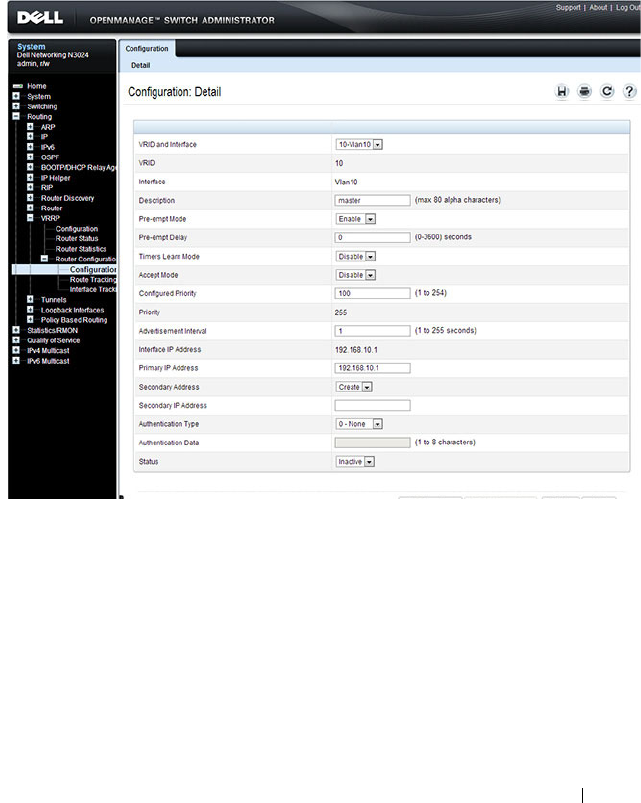641x803 pixels.
Task: Open the About link
Action: [598, 7]
